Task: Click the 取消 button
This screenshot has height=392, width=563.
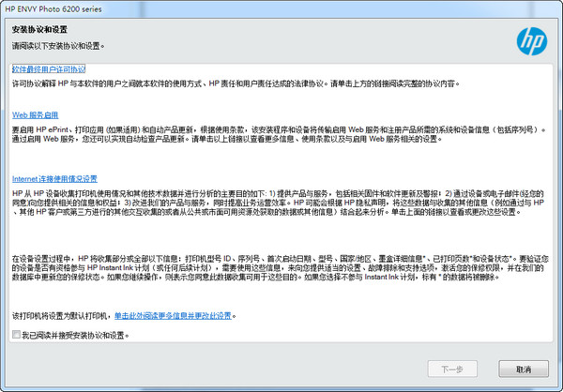Action: [x=524, y=369]
